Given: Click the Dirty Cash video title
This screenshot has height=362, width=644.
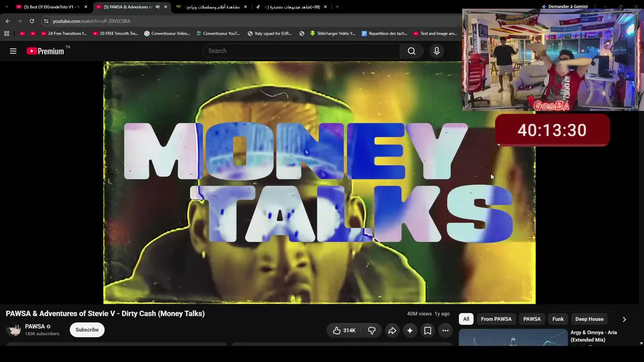Looking at the screenshot, I should point(105,314).
